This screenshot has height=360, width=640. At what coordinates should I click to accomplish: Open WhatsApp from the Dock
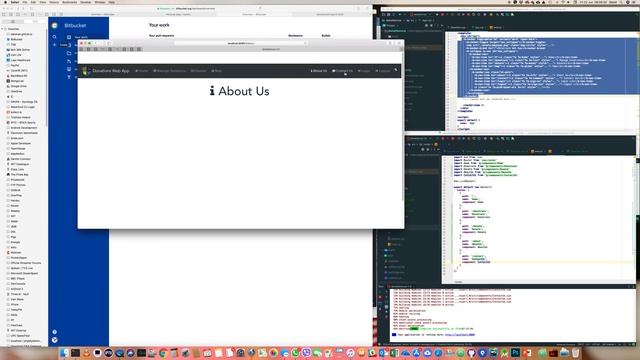tap(295, 353)
